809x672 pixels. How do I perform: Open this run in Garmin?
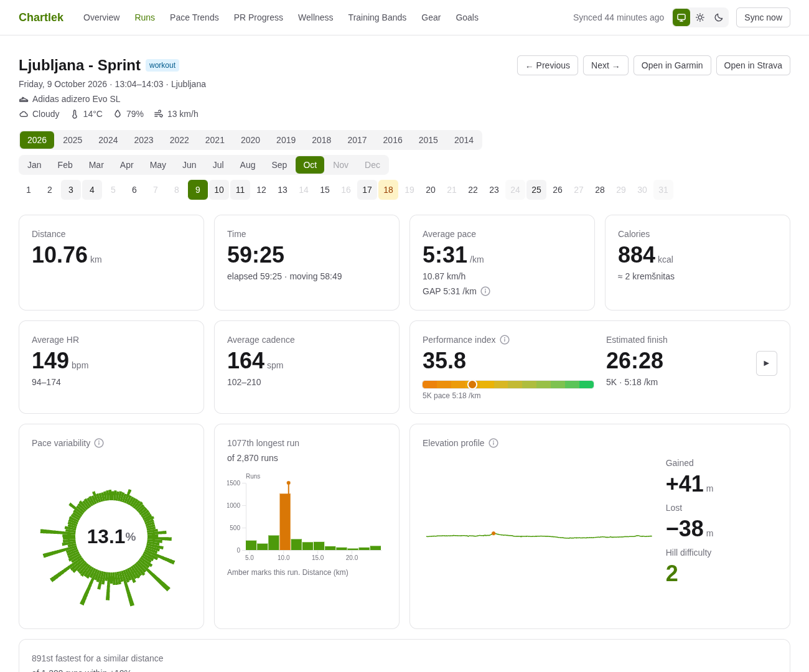672,65
